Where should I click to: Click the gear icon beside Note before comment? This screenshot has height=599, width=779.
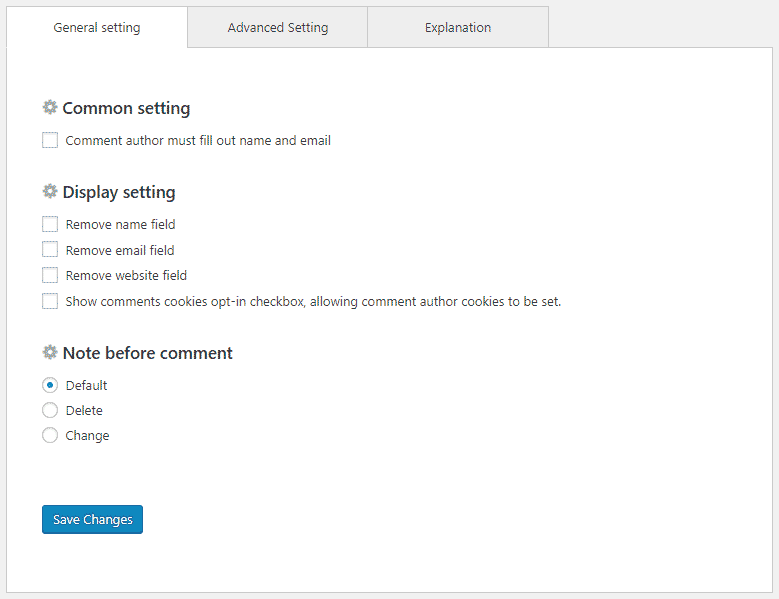[50, 352]
